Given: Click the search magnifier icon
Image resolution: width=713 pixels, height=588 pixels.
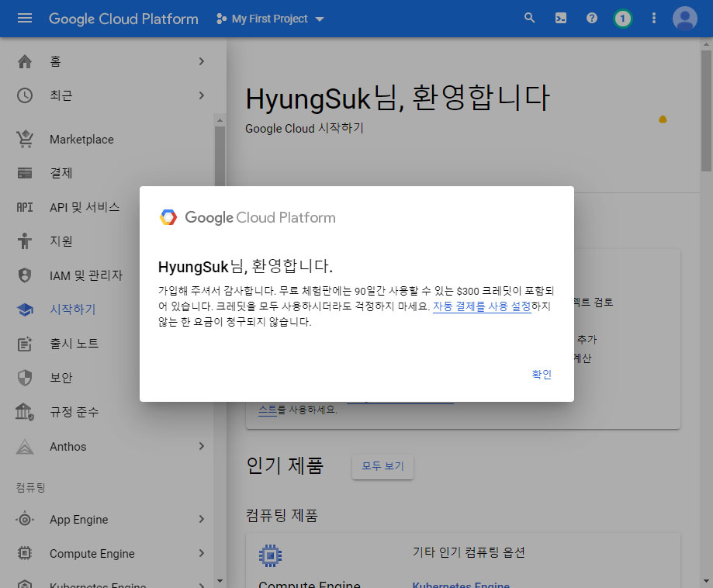Looking at the screenshot, I should pos(529,18).
